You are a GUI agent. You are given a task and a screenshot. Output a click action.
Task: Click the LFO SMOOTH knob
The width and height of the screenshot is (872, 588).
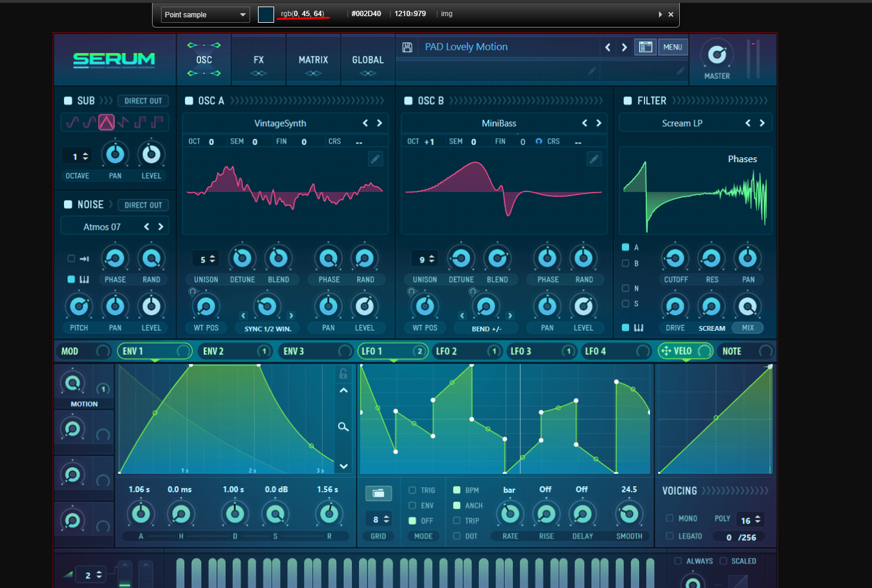click(628, 514)
